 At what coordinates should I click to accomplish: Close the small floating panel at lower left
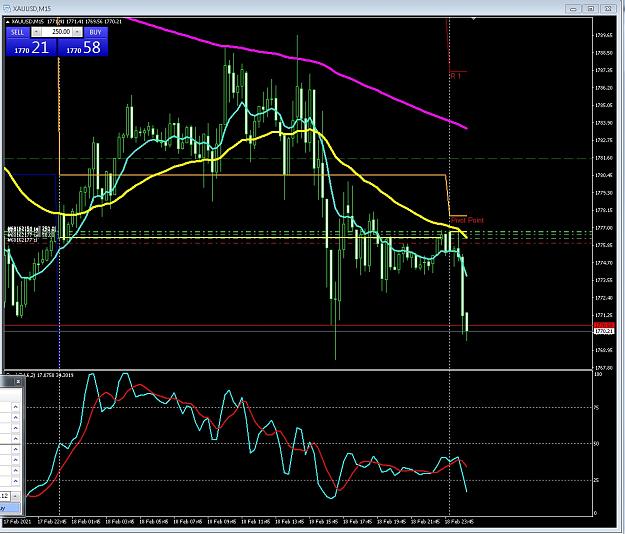coord(18,381)
